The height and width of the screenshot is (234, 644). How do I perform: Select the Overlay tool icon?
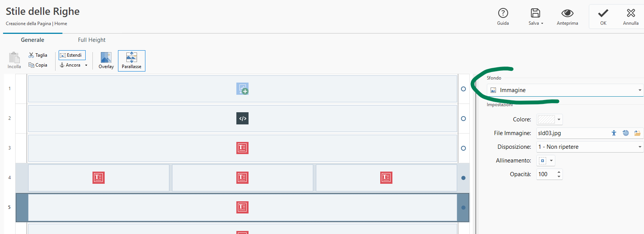click(x=106, y=57)
